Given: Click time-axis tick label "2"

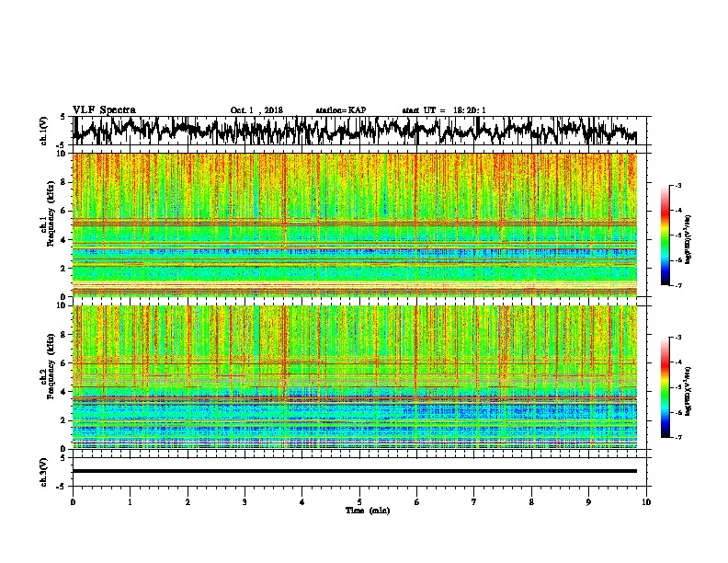Looking at the screenshot, I should point(188,502).
